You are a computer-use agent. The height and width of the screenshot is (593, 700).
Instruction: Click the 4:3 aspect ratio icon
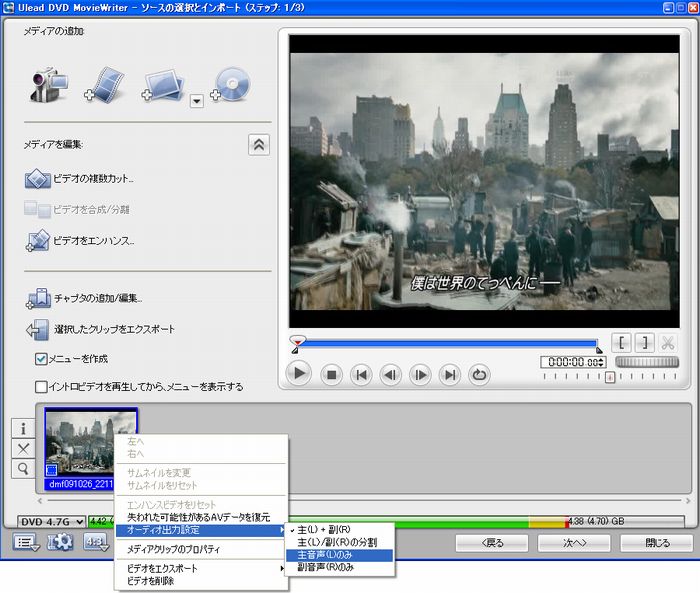pos(96,542)
